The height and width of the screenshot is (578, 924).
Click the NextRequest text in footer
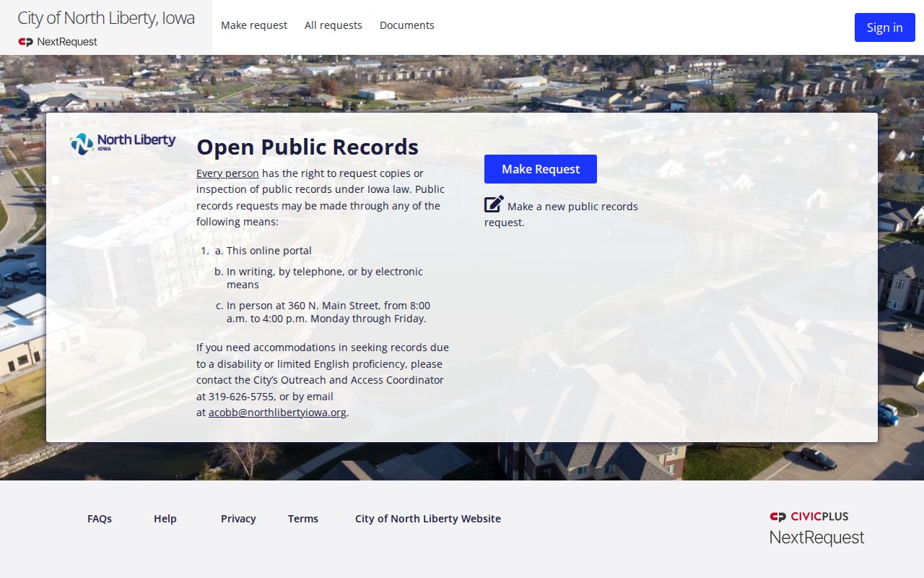[x=816, y=538]
